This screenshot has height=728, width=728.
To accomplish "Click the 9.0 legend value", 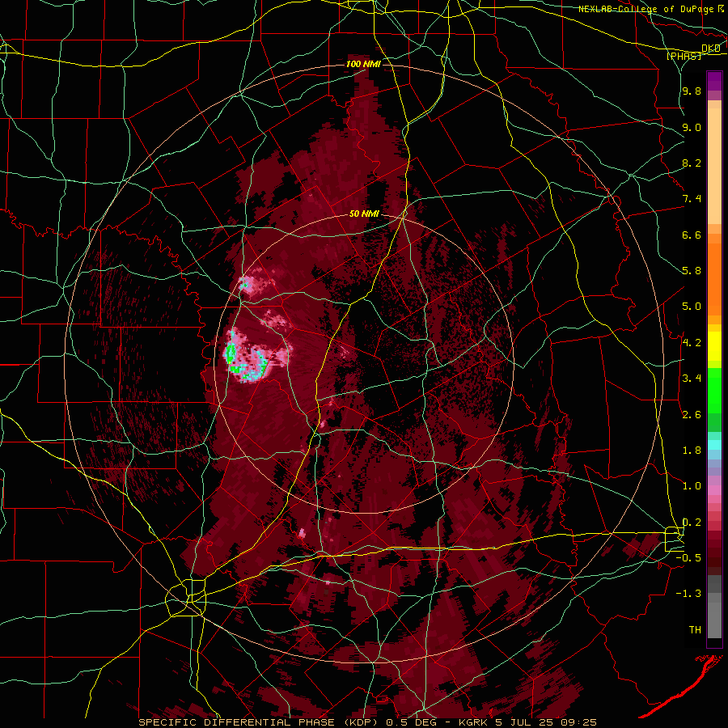I will 692,128.
